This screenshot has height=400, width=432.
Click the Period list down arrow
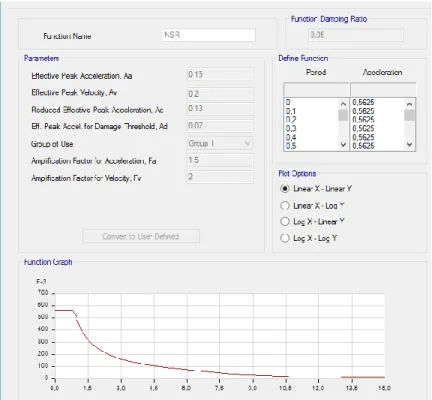[x=343, y=145]
